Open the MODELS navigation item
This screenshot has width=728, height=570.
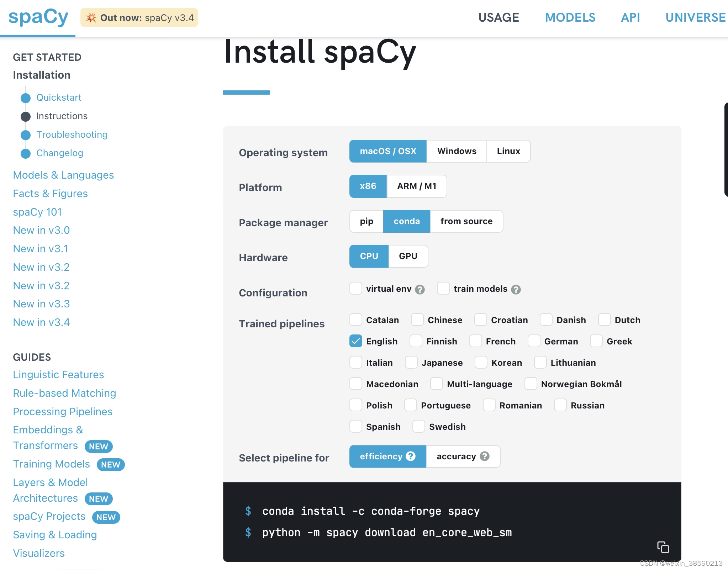[570, 17]
